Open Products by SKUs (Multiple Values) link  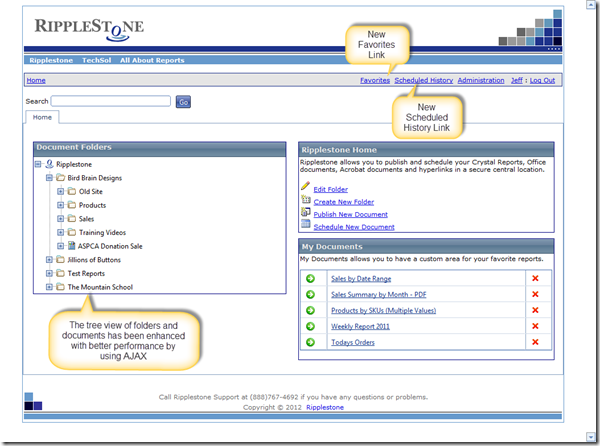tap(383, 311)
